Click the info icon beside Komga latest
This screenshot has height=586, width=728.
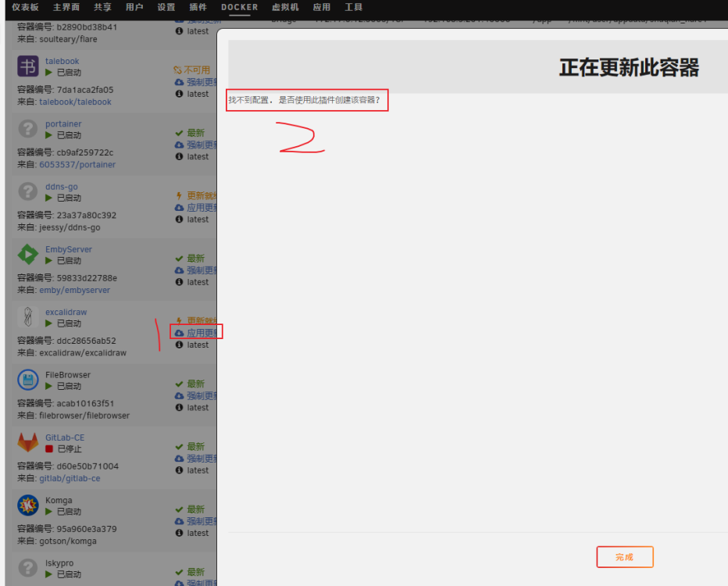179,533
